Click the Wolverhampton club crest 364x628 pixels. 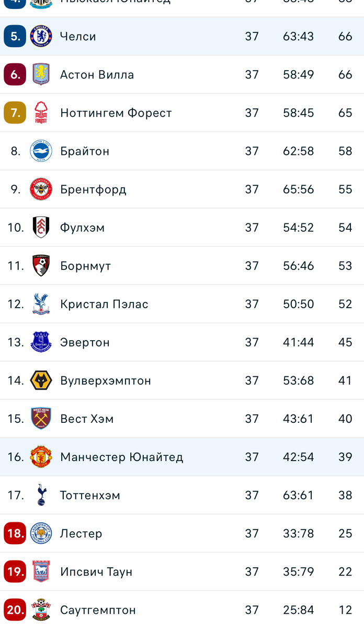point(40,380)
